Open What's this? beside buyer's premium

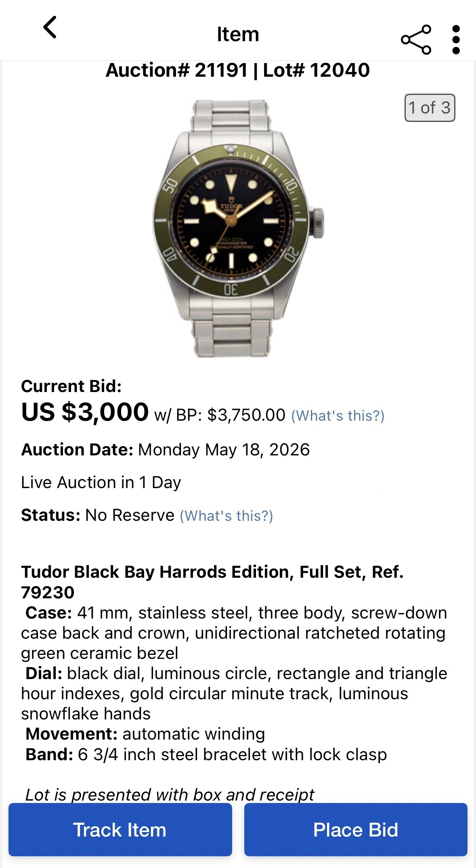pos(338,415)
